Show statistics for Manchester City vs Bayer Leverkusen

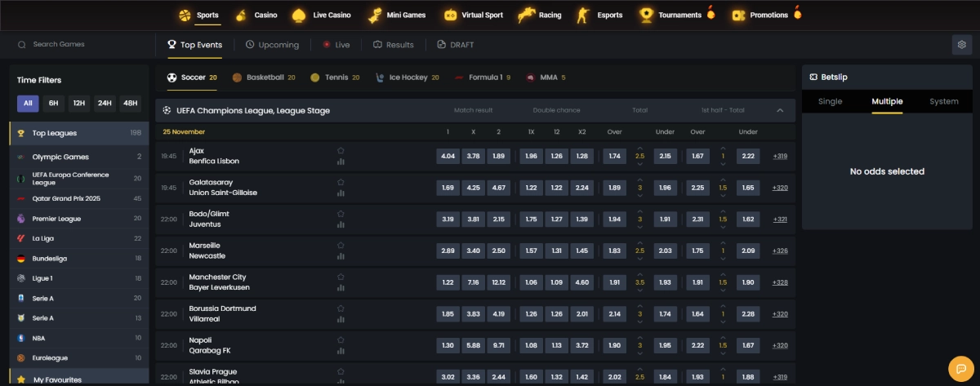pos(341,288)
